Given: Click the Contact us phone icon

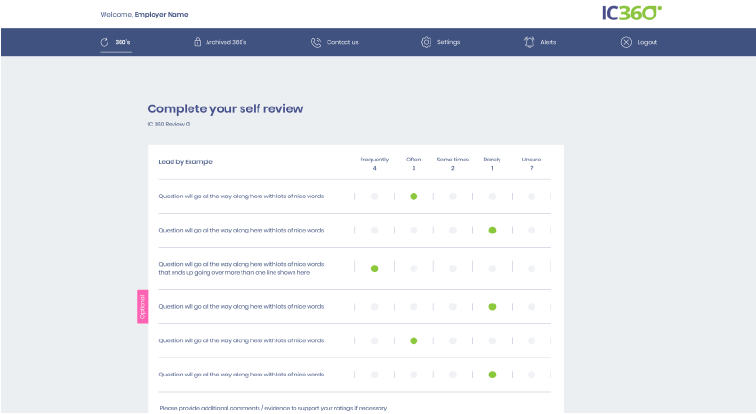Looking at the screenshot, I should point(316,42).
